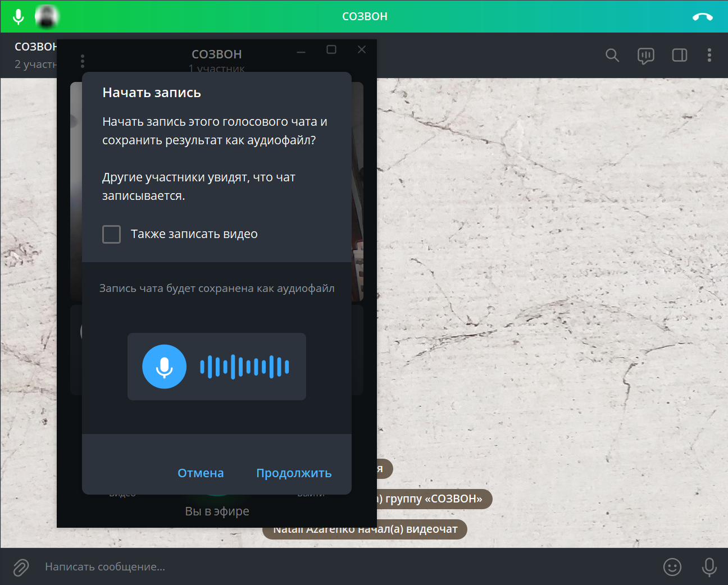Open the call window's three-dot menu
Screen dimensions: 728x585
point(83,61)
